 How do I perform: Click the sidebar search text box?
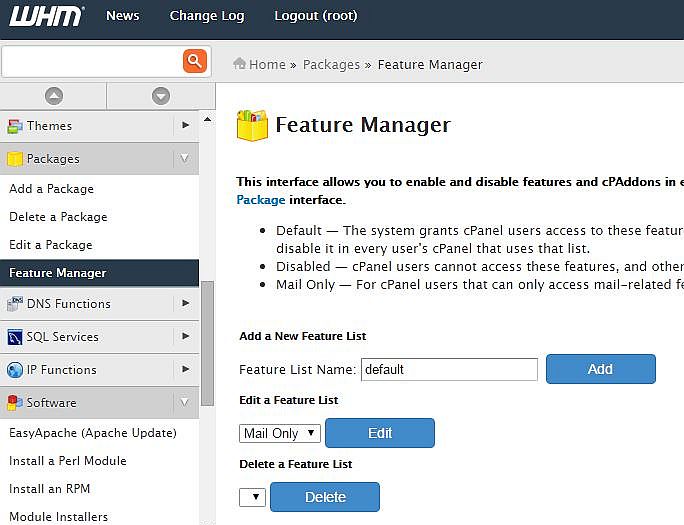click(93, 61)
